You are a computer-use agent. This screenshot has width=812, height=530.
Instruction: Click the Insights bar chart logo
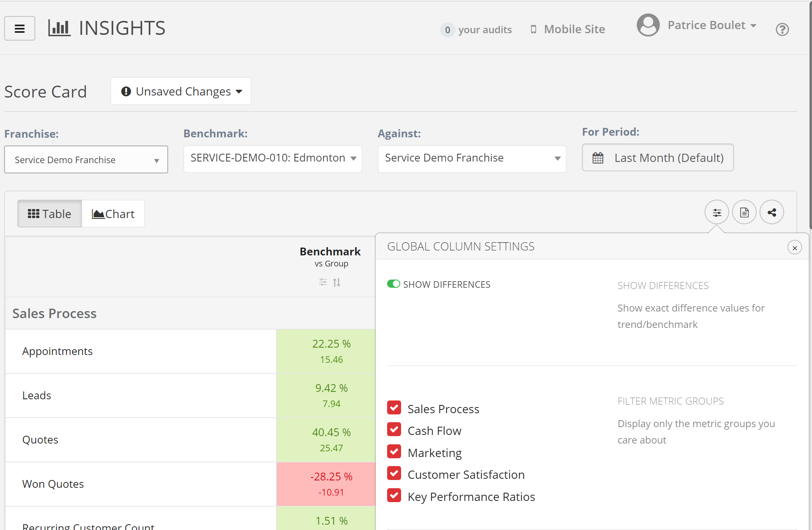click(x=59, y=28)
